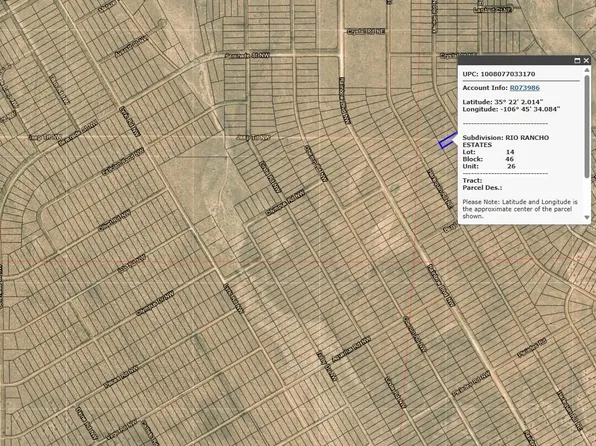
Task: Click the Aquarius Rd NW street label
Action: point(351,349)
